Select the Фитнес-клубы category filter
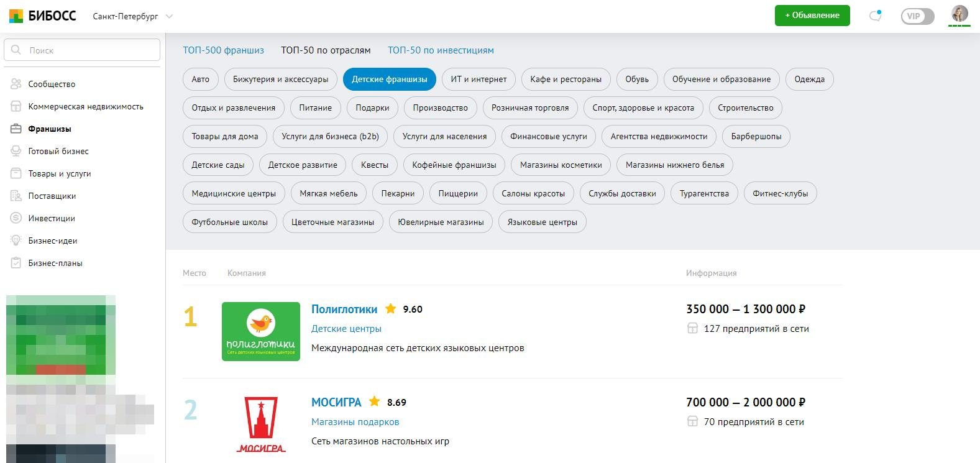Viewport: 980px width, 463px height. tap(781, 193)
